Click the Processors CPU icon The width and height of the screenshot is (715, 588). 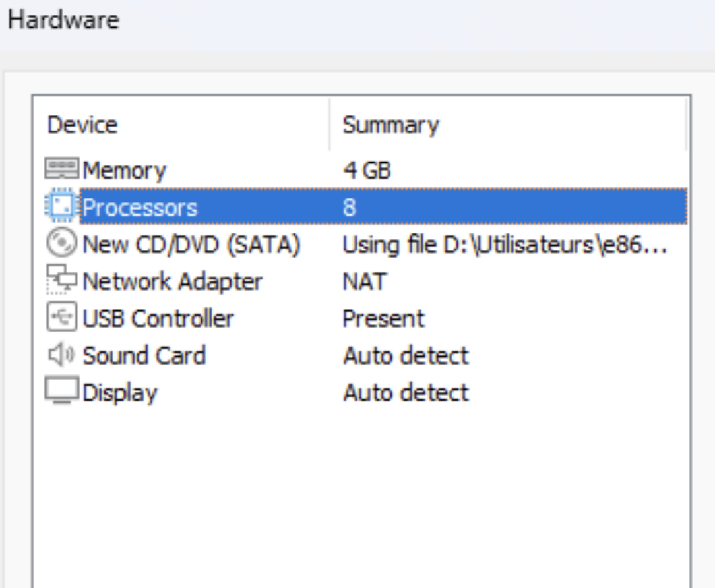point(61,207)
